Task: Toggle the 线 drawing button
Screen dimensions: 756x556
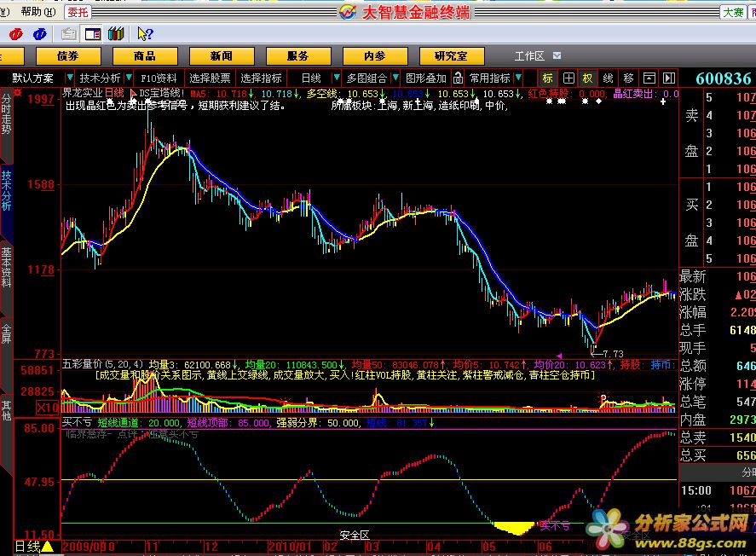Action: point(608,78)
